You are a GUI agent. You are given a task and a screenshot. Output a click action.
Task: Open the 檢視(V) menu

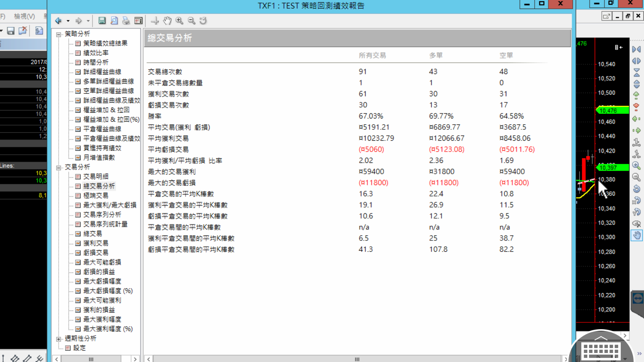click(x=24, y=16)
